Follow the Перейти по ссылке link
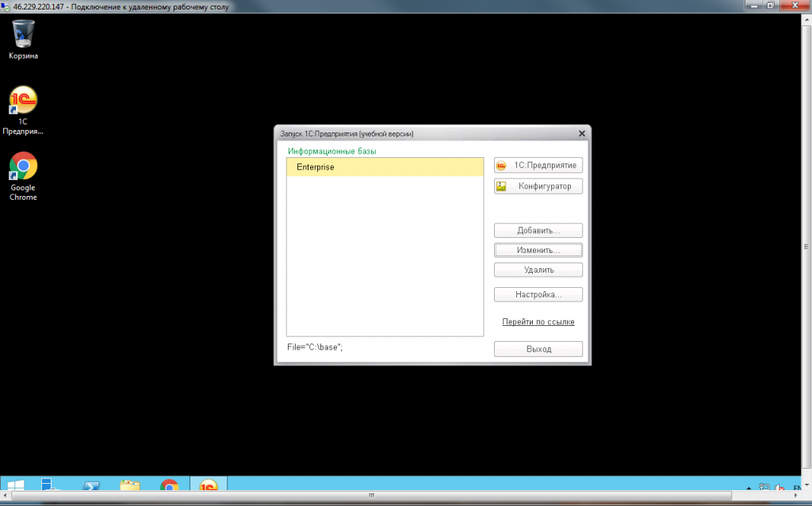The image size is (812, 506). [538, 322]
